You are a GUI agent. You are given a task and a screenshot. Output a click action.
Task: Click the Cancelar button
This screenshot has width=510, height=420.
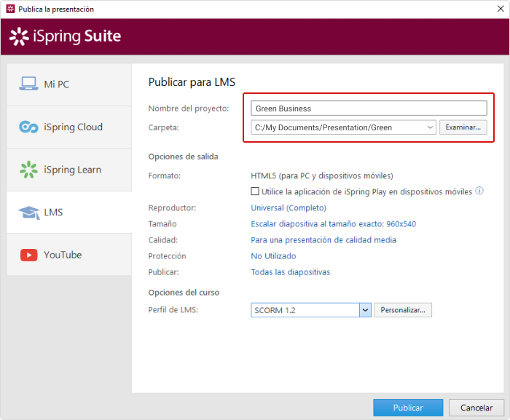click(476, 408)
